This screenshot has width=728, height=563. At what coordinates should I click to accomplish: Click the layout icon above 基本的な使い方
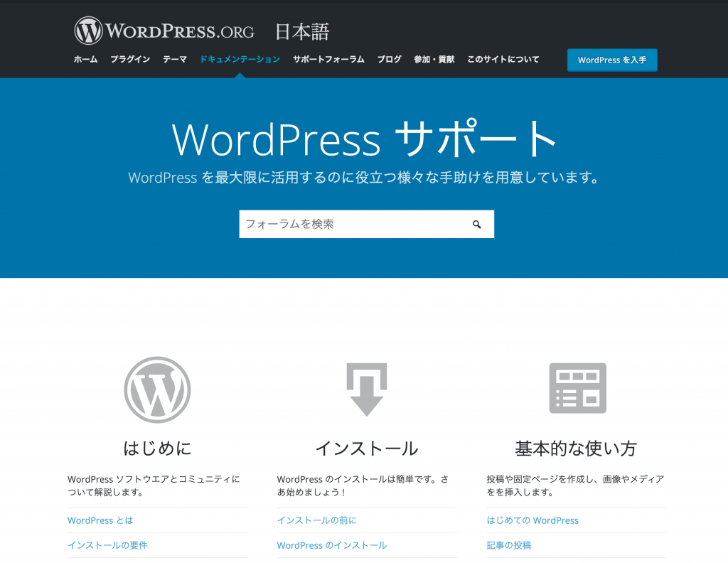point(577,388)
